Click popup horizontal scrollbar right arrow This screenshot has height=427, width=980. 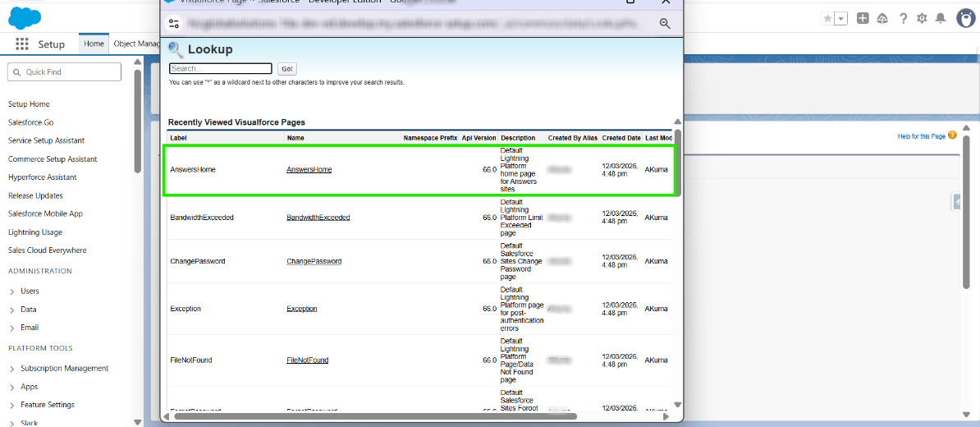pos(666,416)
